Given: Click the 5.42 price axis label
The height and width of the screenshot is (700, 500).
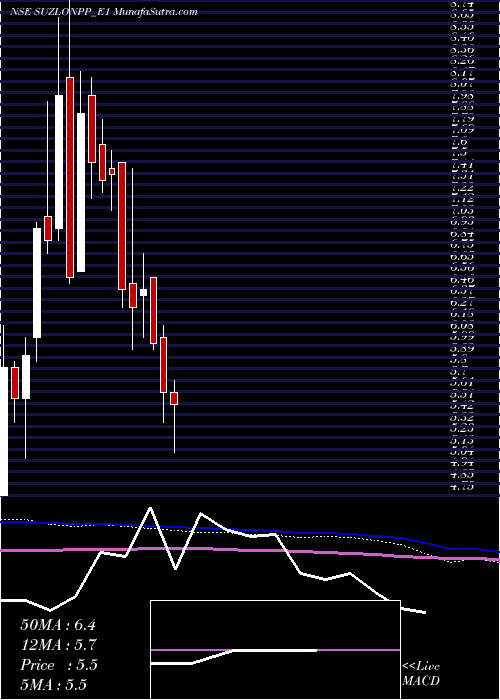Looking at the screenshot, I should [x=462, y=406].
